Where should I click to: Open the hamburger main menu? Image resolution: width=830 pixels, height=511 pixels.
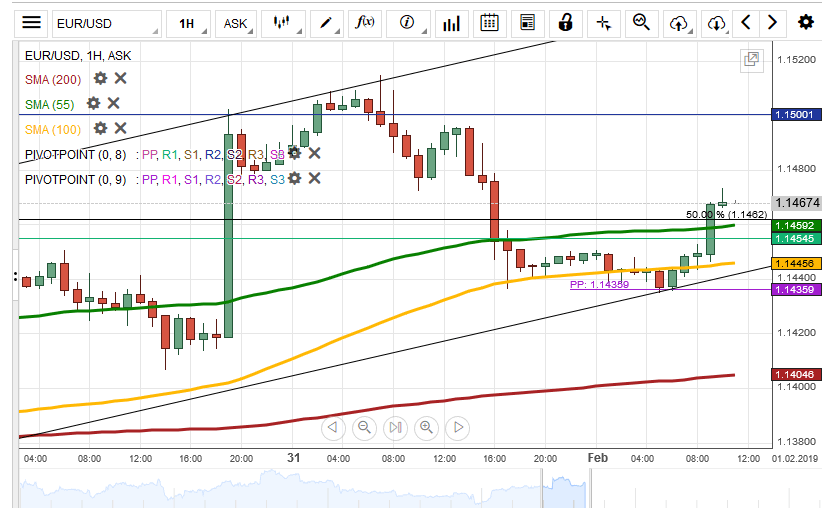point(32,23)
